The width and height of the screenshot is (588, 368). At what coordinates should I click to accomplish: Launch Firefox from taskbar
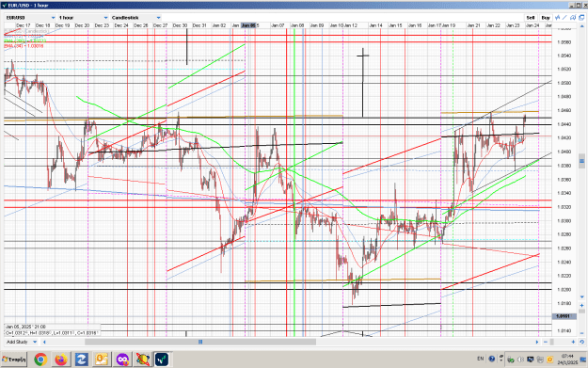[x=61, y=360]
